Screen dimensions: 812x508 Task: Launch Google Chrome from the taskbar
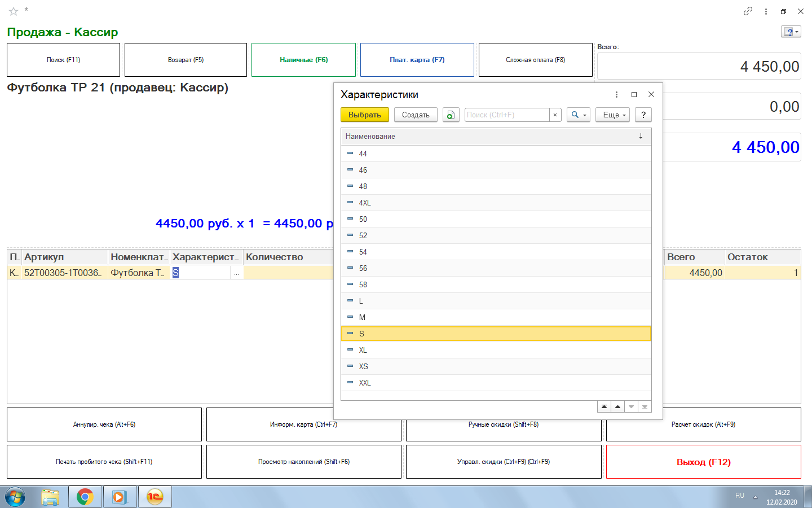tap(85, 497)
